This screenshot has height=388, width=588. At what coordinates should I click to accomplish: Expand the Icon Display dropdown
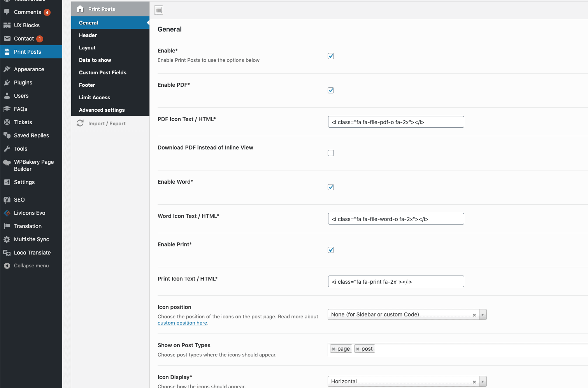point(483,381)
